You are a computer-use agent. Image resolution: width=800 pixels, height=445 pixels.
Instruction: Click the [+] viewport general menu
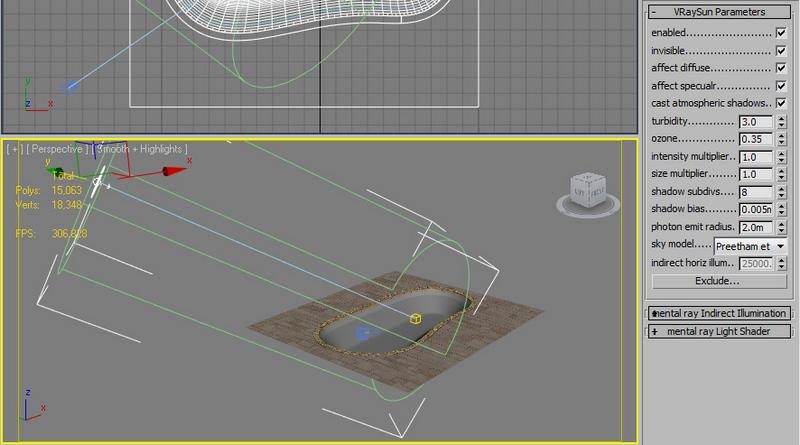tap(15, 148)
